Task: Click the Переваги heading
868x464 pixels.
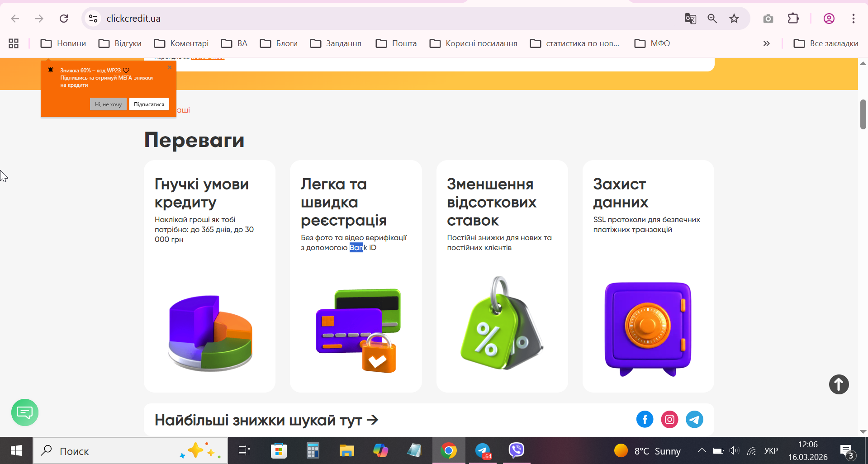Action: (x=194, y=140)
